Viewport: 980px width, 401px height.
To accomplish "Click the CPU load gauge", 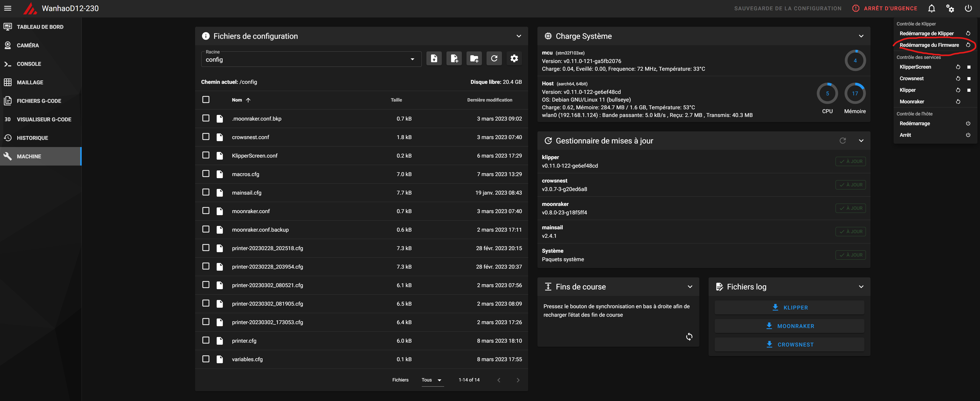I will (x=827, y=94).
